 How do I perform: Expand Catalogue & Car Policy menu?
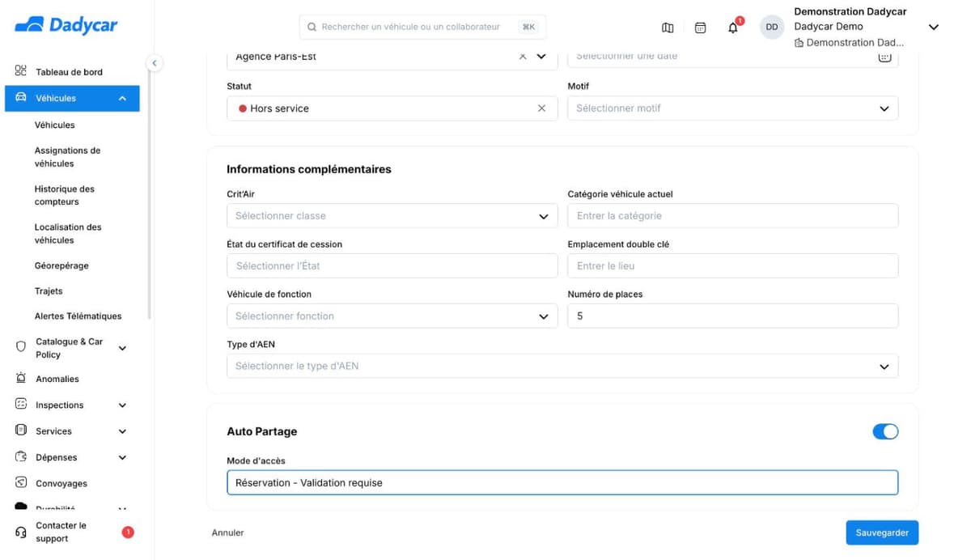[x=122, y=348]
